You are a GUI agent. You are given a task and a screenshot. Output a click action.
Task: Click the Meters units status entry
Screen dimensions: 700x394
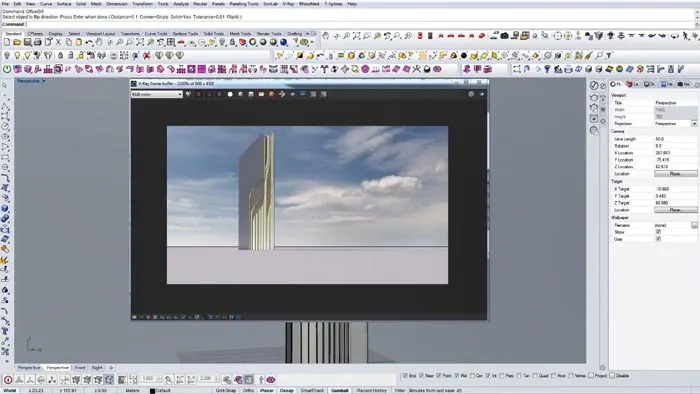point(132,390)
